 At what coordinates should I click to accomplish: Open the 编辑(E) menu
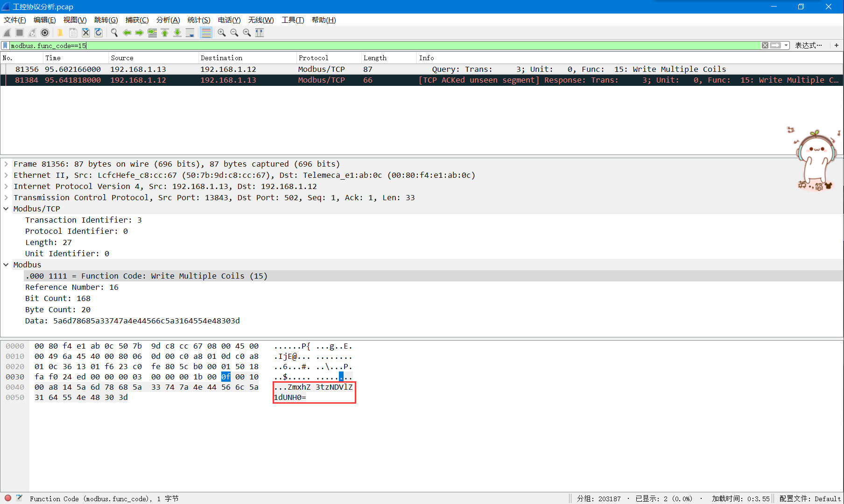coord(45,20)
